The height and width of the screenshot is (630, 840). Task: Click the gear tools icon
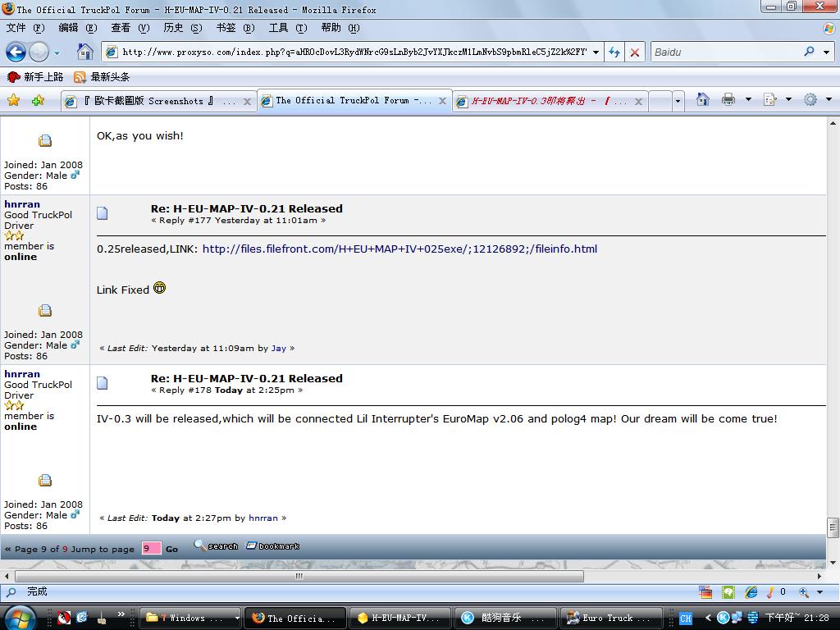[x=810, y=99]
